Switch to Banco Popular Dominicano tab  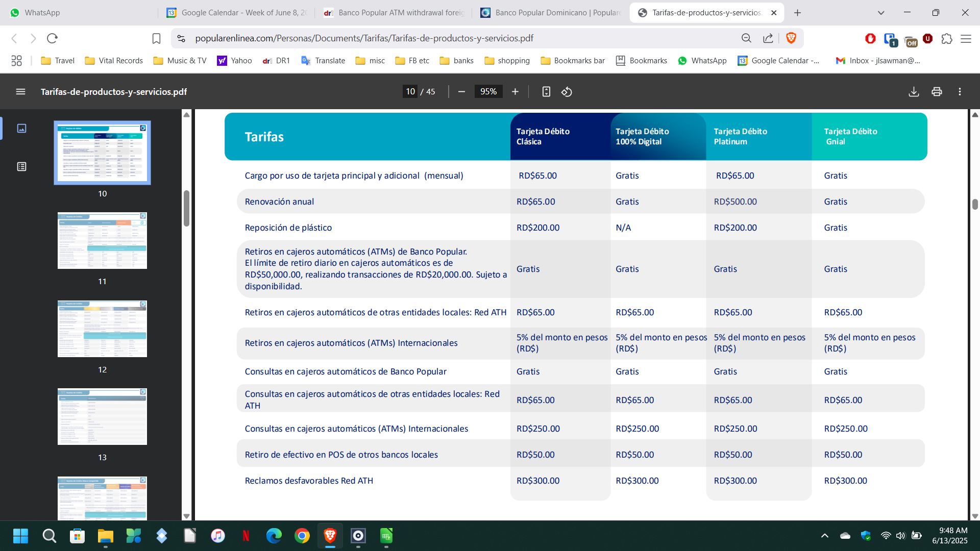tap(551, 13)
